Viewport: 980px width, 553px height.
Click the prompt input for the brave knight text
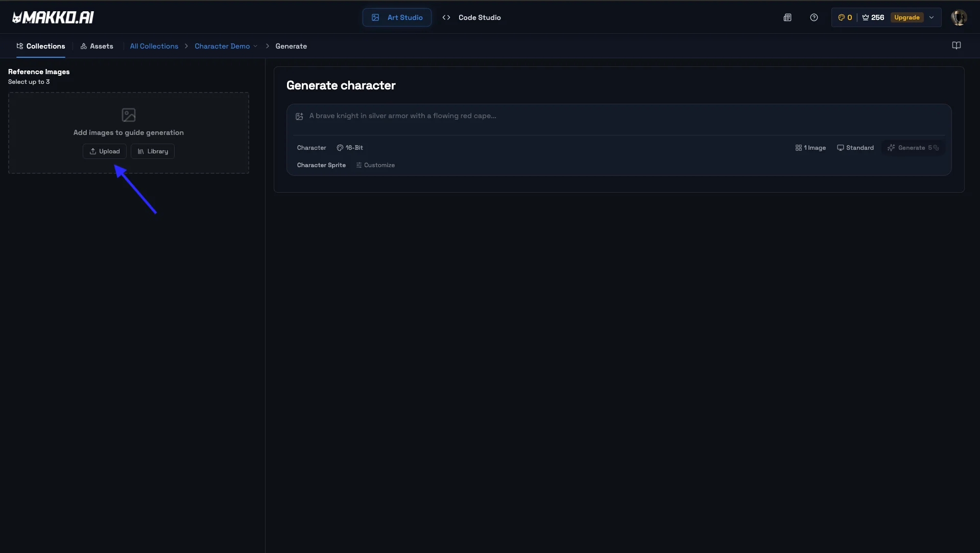click(460, 116)
